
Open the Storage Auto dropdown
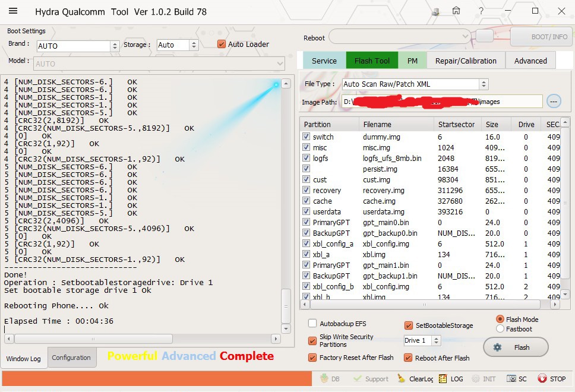click(194, 45)
